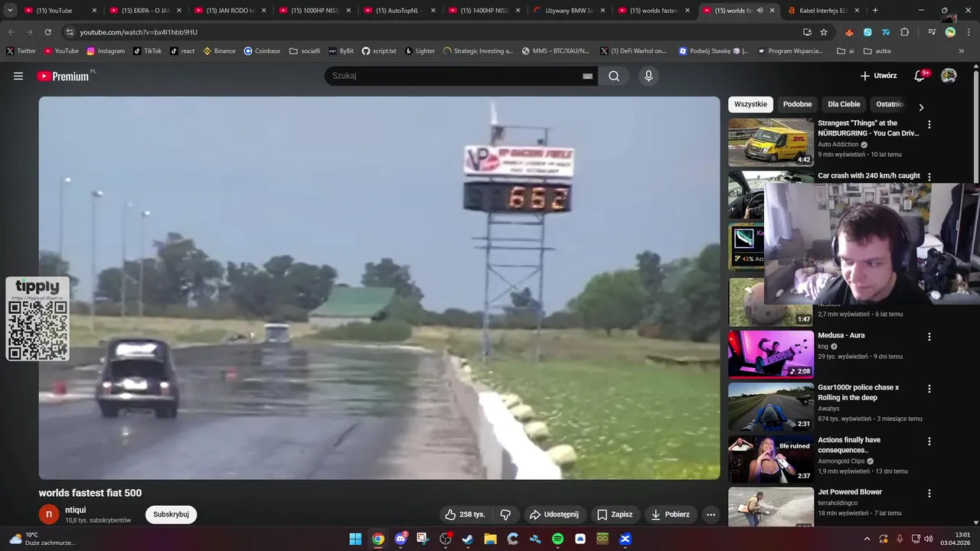Dislike the video with thumbs-down
The width and height of the screenshot is (980, 551).
tap(505, 514)
